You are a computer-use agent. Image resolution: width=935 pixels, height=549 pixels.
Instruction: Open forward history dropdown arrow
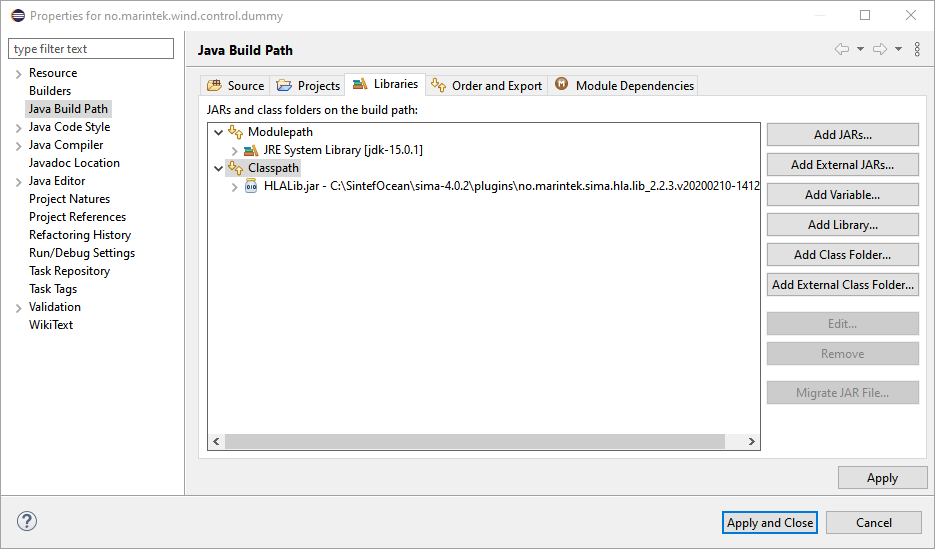click(x=898, y=49)
